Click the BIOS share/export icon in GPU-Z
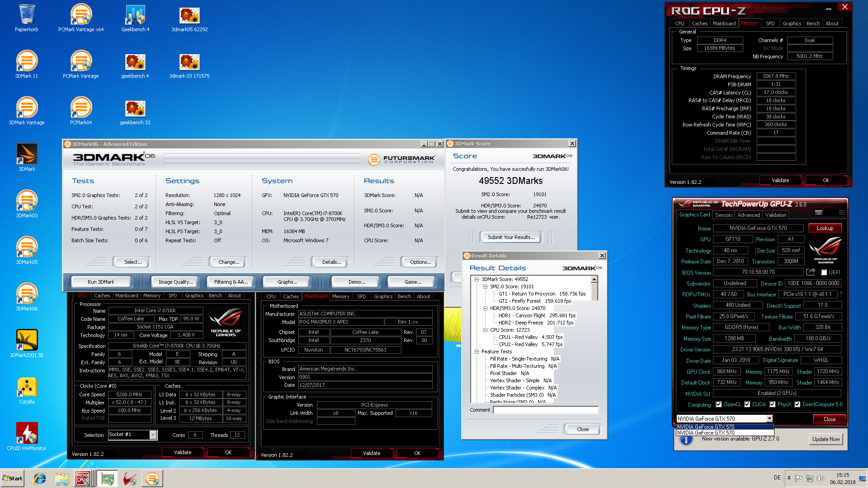Screen dimensions: 868x488 tap(811, 272)
